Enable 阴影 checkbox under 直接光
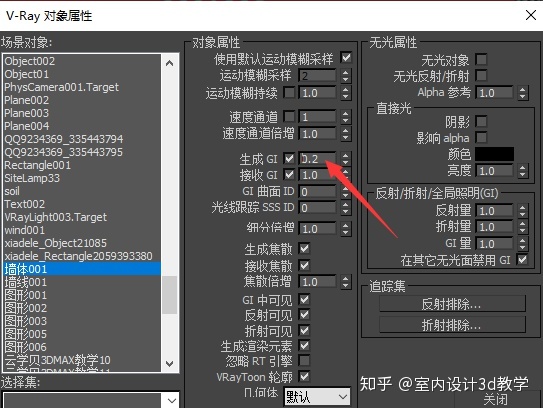543x408 pixels. coord(481,122)
